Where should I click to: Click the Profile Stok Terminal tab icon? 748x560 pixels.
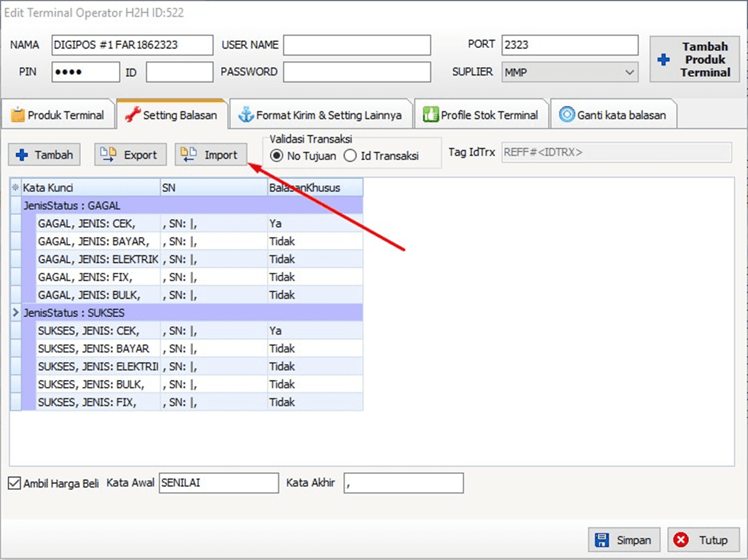click(431, 115)
